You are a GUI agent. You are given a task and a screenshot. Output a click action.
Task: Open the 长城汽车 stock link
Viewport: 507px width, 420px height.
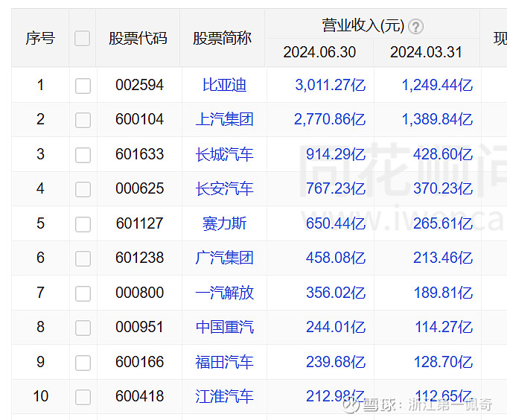coord(224,154)
